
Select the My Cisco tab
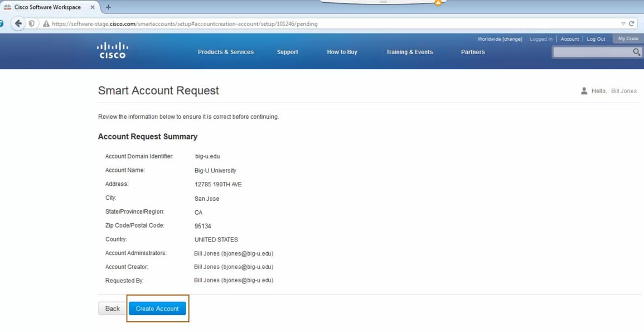pos(627,39)
